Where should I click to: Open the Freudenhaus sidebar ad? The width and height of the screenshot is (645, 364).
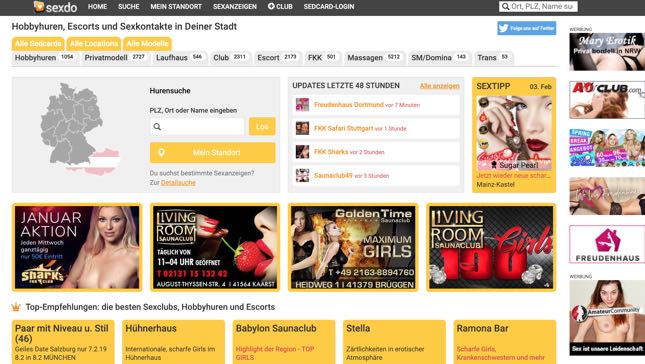[607, 244]
